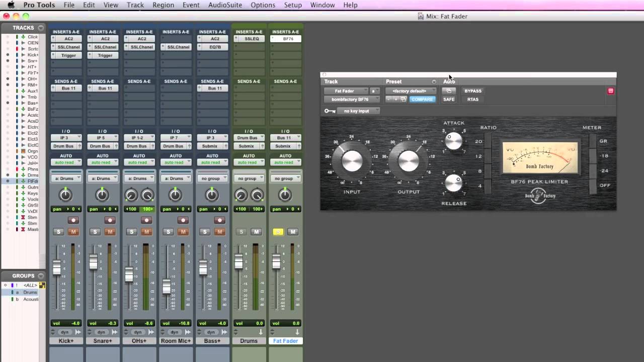Screen dimensions: 644x362
Task: Open the bombfactory BF76 plug-in selector
Action: coord(352,100)
